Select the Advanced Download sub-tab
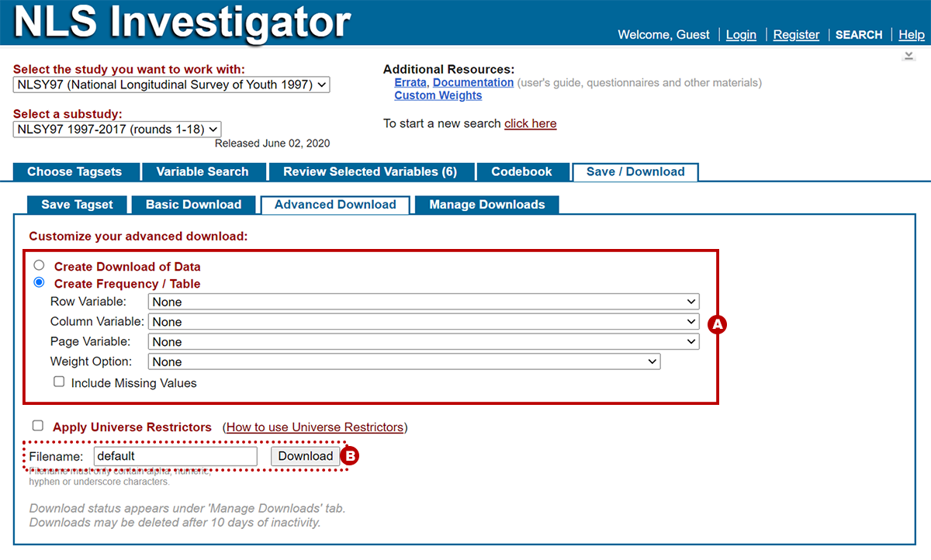Viewport: 931px width, 560px height. pyautogui.click(x=335, y=205)
